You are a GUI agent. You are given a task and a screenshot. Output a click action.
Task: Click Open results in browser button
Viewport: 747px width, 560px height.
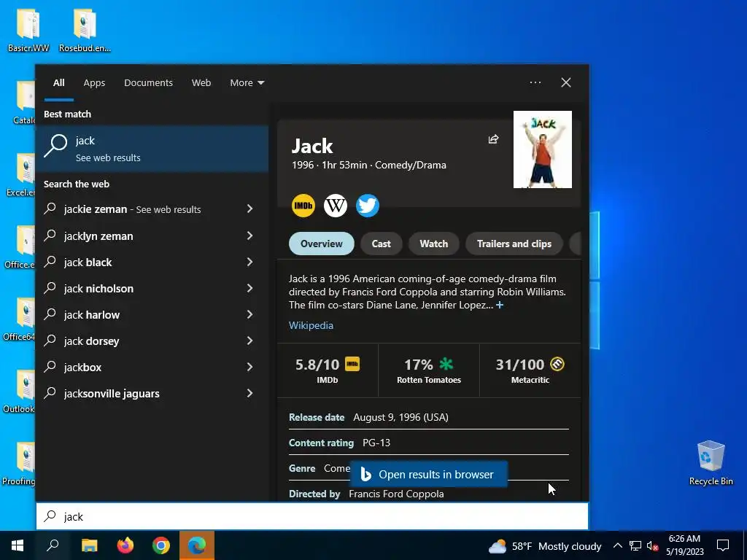click(x=429, y=474)
